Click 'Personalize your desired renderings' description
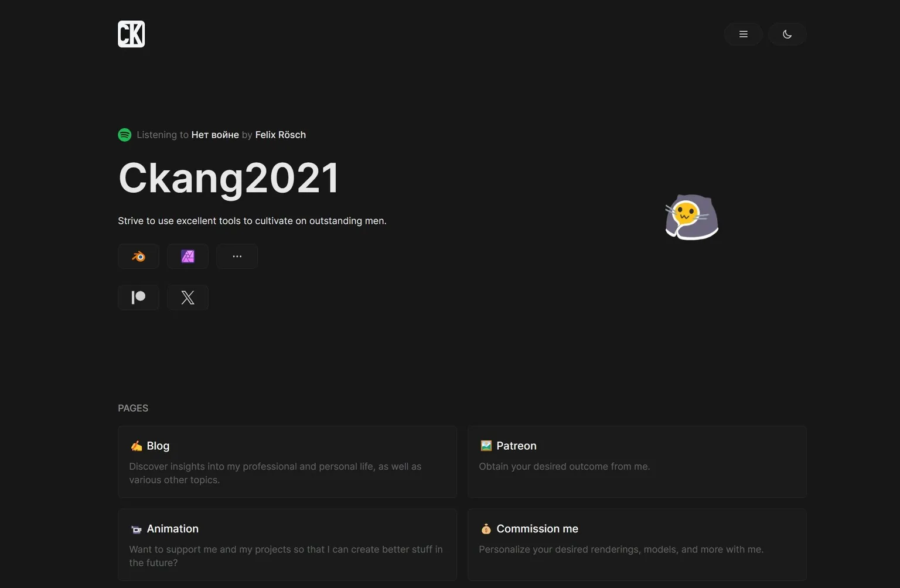The width and height of the screenshot is (900, 588). (x=621, y=549)
